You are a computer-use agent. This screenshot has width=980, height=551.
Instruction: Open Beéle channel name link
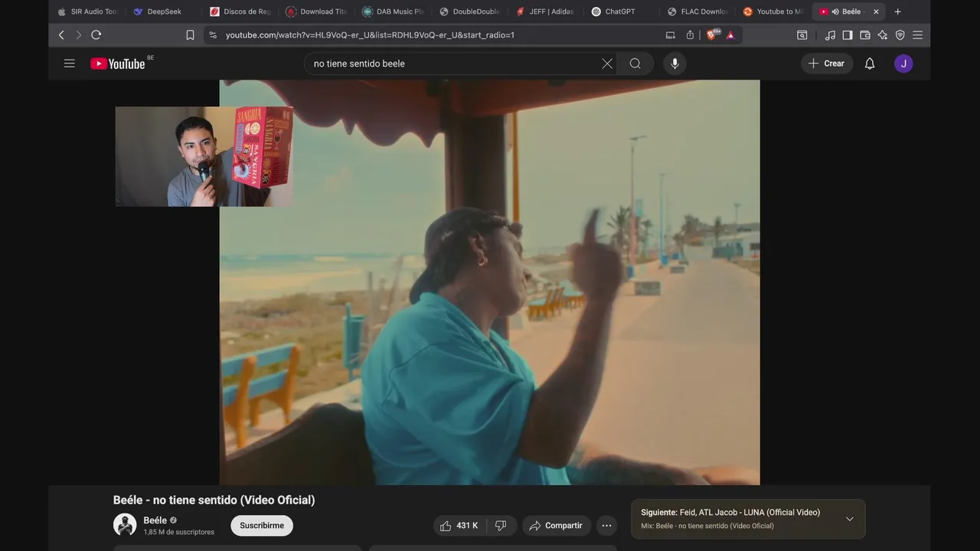(155, 520)
